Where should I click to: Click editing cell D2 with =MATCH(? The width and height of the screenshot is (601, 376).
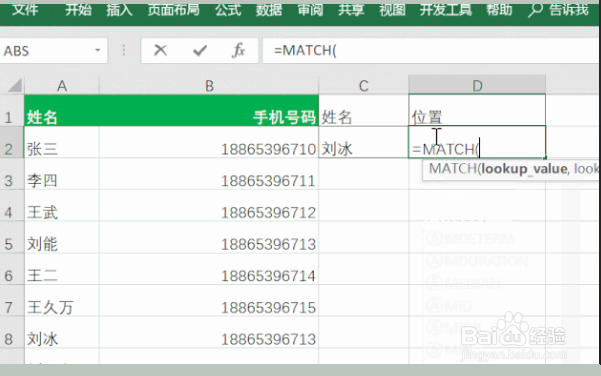click(x=477, y=142)
